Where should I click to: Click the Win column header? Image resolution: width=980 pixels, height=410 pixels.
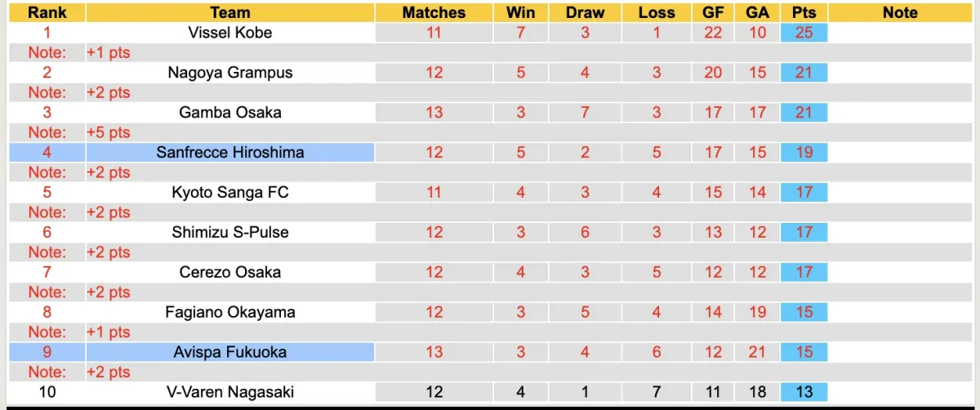pos(520,12)
